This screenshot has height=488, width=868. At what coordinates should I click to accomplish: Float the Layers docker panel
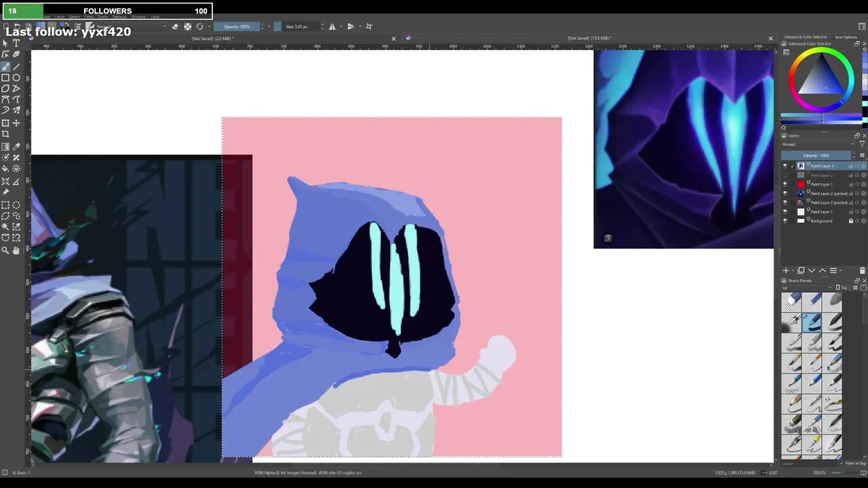pos(856,136)
